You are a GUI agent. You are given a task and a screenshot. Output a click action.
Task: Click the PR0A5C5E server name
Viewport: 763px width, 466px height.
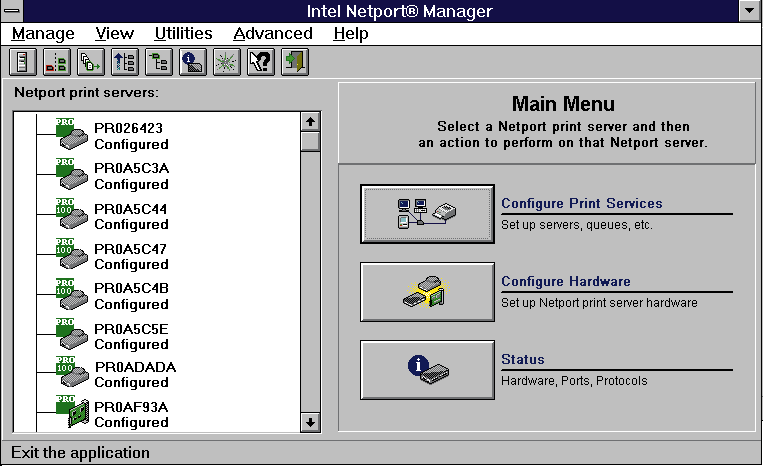coord(131,329)
